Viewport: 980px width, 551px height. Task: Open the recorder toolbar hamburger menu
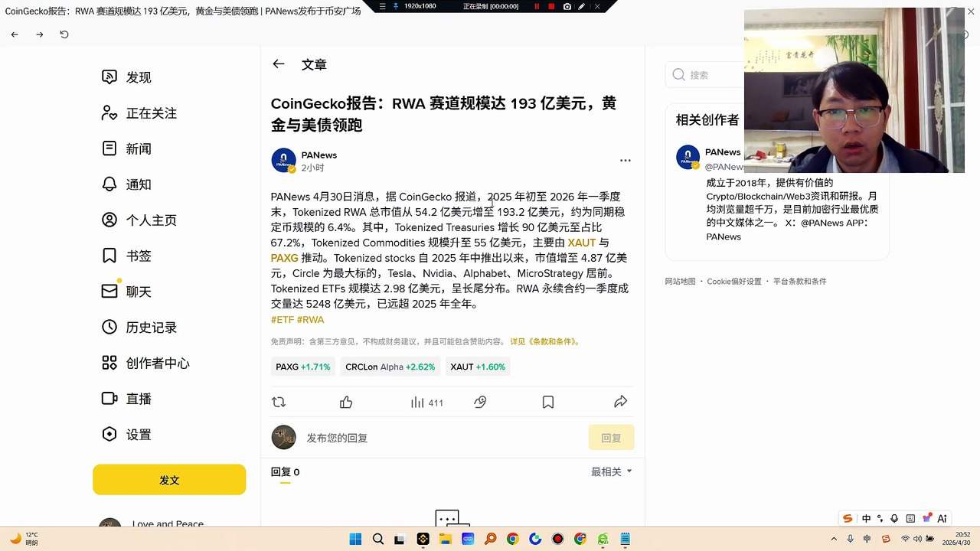pyautogui.click(x=382, y=6)
